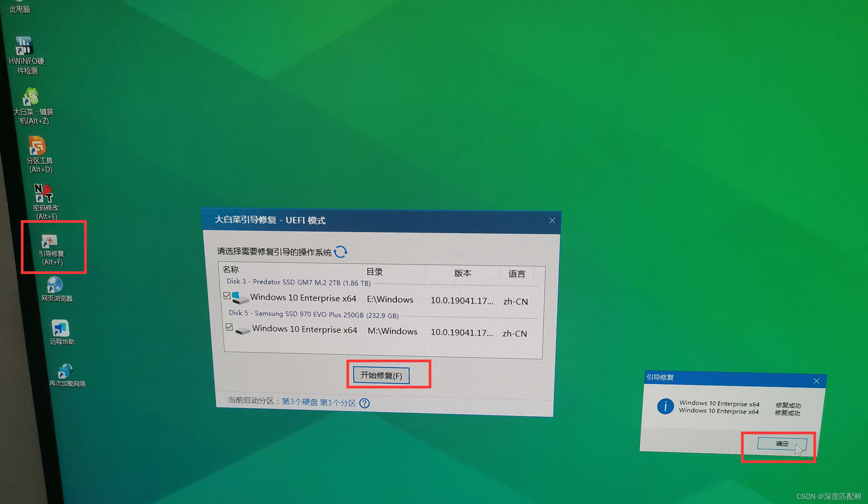The image size is (868, 504).
Task: Click the 名称 column header
Action: [x=230, y=269]
